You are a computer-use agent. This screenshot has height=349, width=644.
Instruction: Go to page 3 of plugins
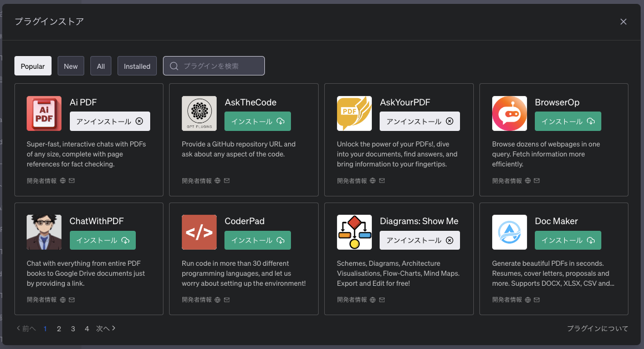(x=73, y=328)
